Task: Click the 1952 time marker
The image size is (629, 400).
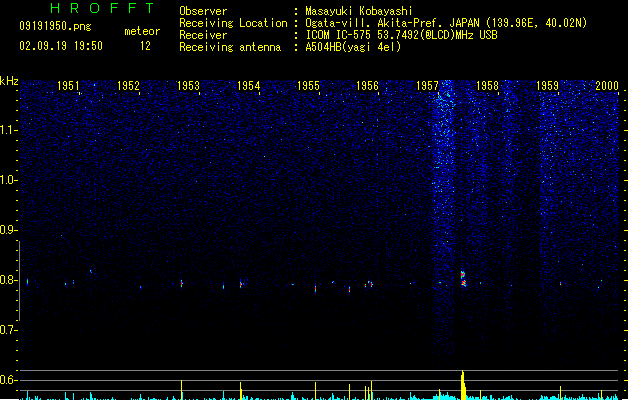Action: point(128,86)
